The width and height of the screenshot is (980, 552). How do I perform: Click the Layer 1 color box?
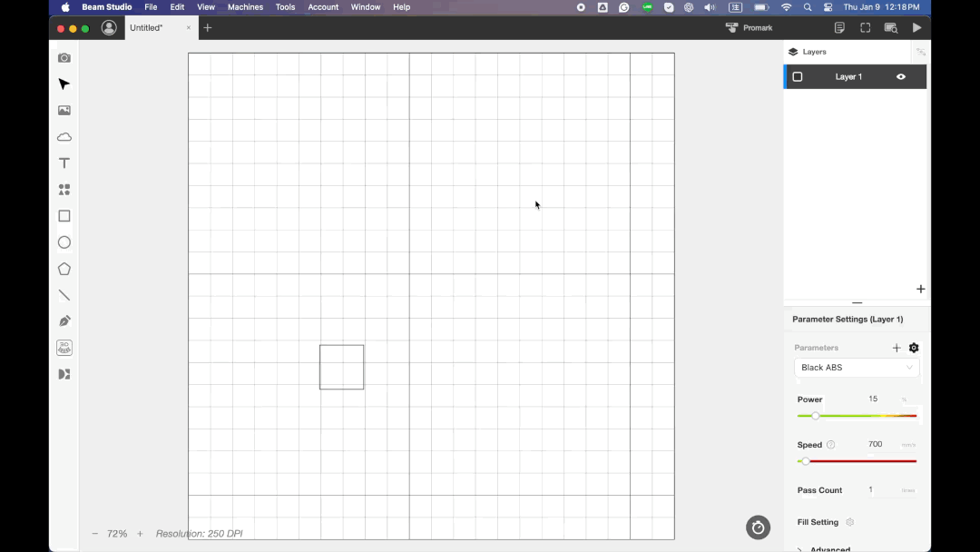pos(798,77)
